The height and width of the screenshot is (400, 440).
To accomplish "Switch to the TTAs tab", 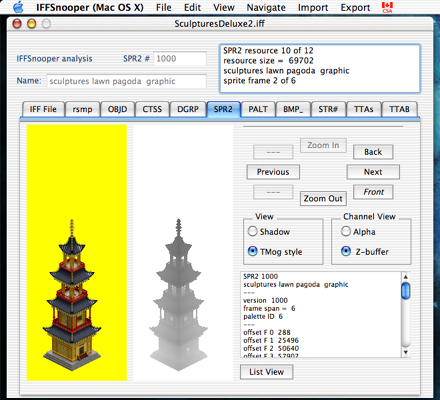I will click(x=364, y=109).
